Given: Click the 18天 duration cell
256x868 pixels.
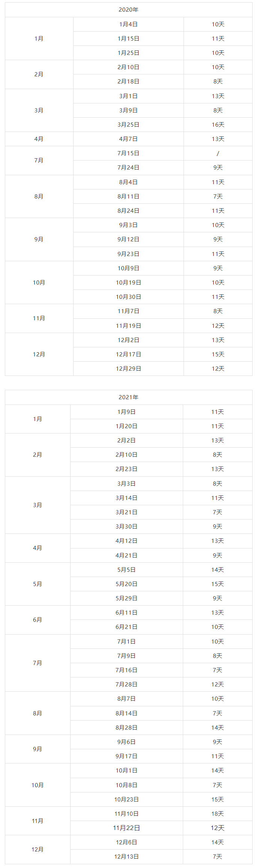Looking at the screenshot, I should pyautogui.click(x=217, y=814).
